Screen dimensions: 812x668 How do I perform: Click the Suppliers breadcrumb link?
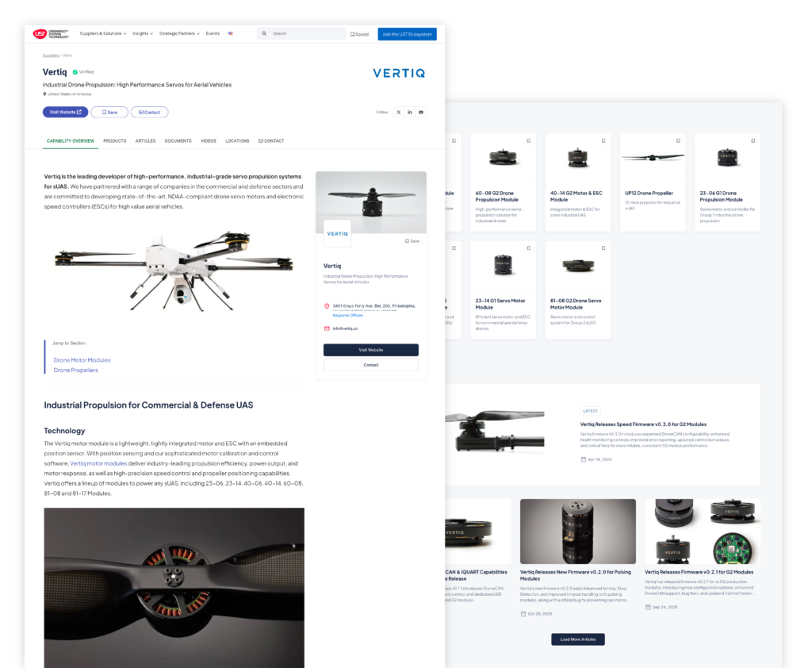[x=50, y=56]
